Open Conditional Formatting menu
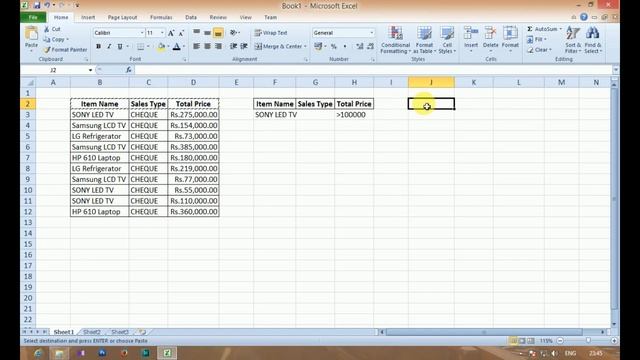Viewport: 640px width, 360px height. (x=395, y=40)
